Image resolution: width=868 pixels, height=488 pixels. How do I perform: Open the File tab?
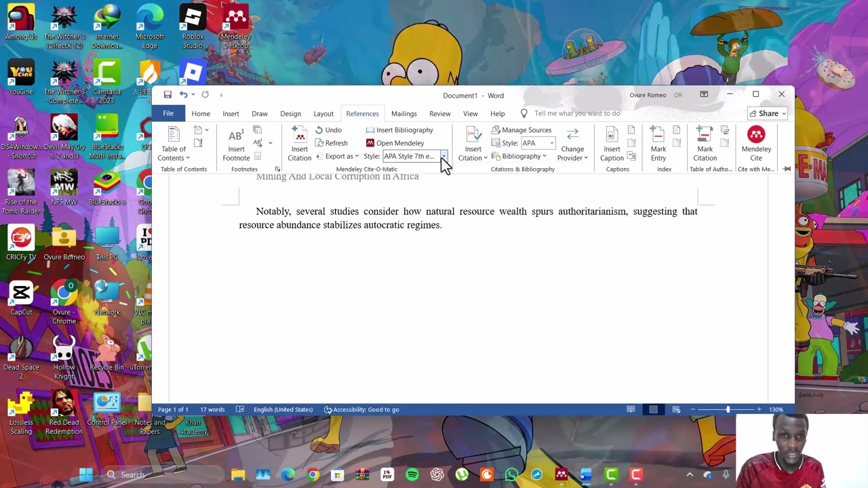168,113
